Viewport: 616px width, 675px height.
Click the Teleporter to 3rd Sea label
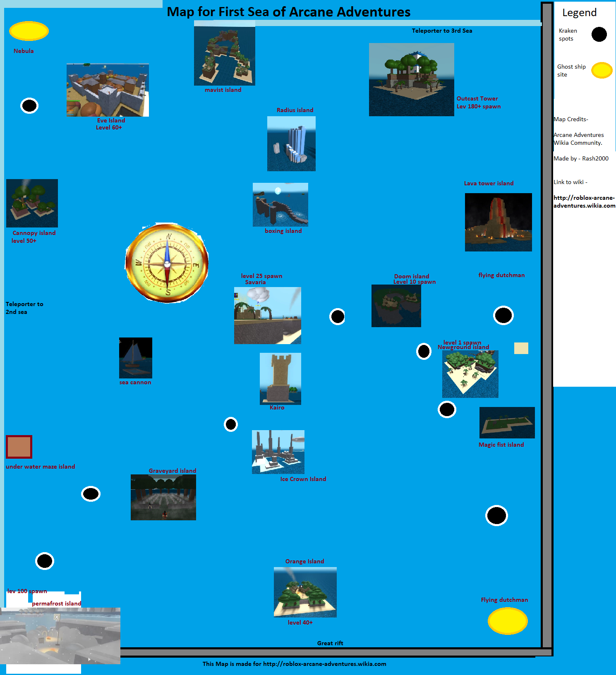[x=442, y=31]
